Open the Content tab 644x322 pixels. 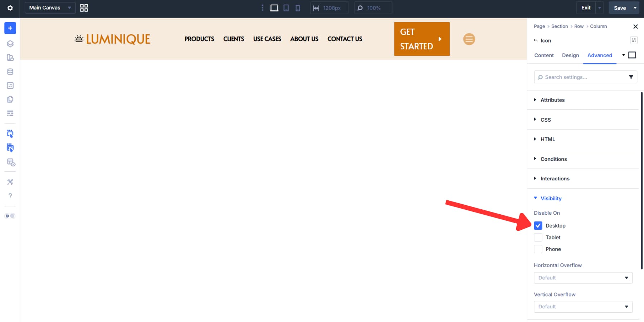pyautogui.click(x=544, y=55)
